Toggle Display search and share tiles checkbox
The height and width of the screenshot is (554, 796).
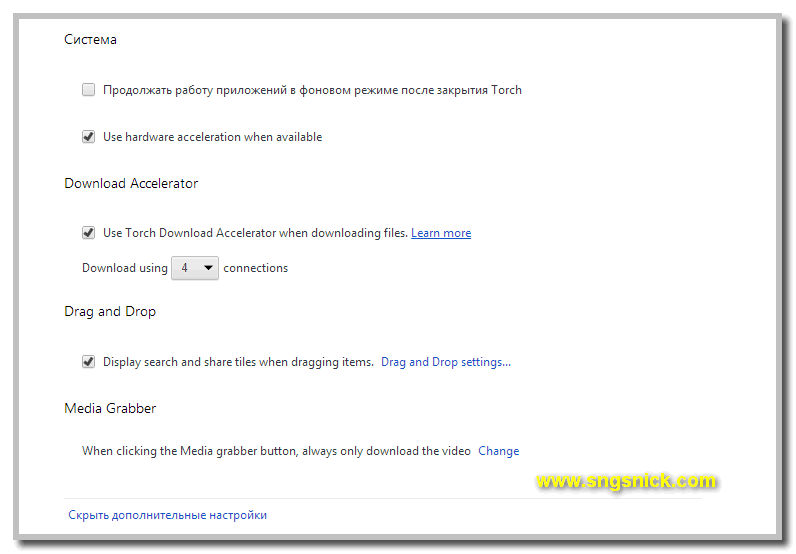click(88, 362)
